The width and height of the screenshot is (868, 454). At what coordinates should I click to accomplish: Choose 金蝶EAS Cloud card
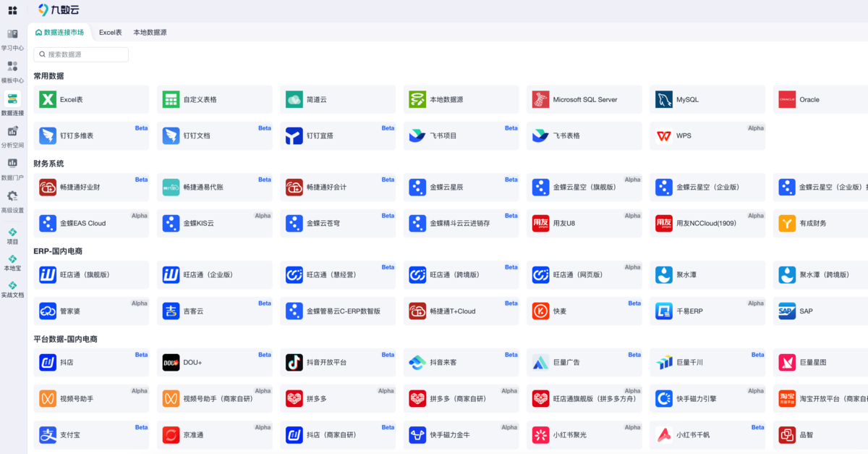point(92,224)
